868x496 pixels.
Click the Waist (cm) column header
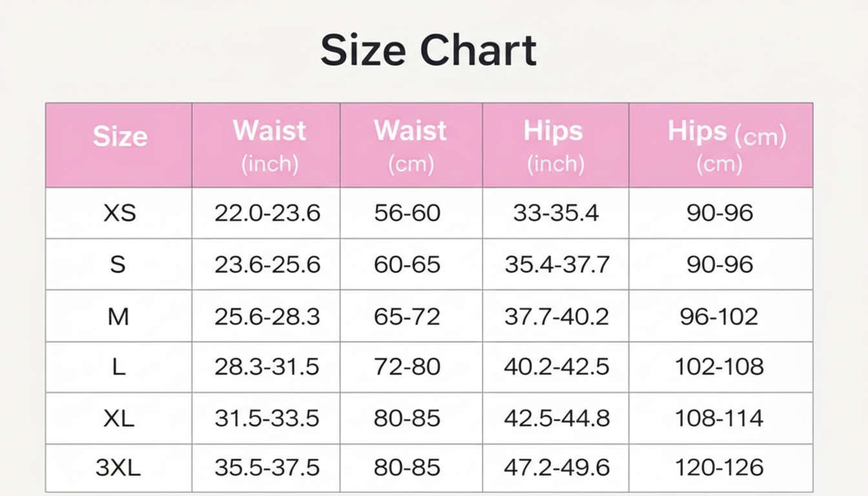pyautogui.click(x=410, y=146)
